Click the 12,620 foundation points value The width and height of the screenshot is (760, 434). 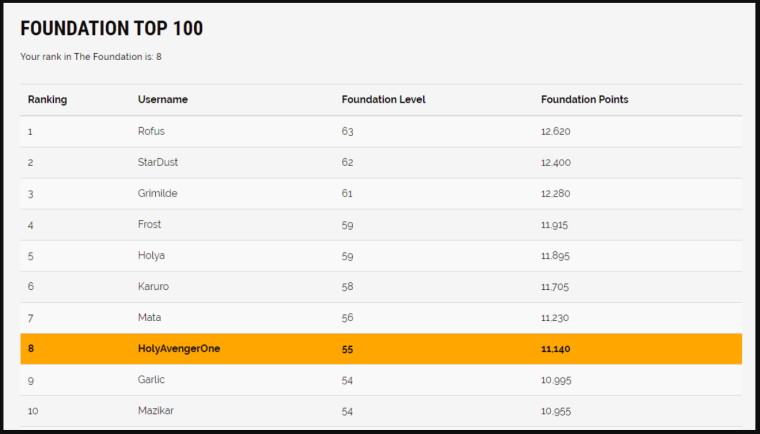555,131
